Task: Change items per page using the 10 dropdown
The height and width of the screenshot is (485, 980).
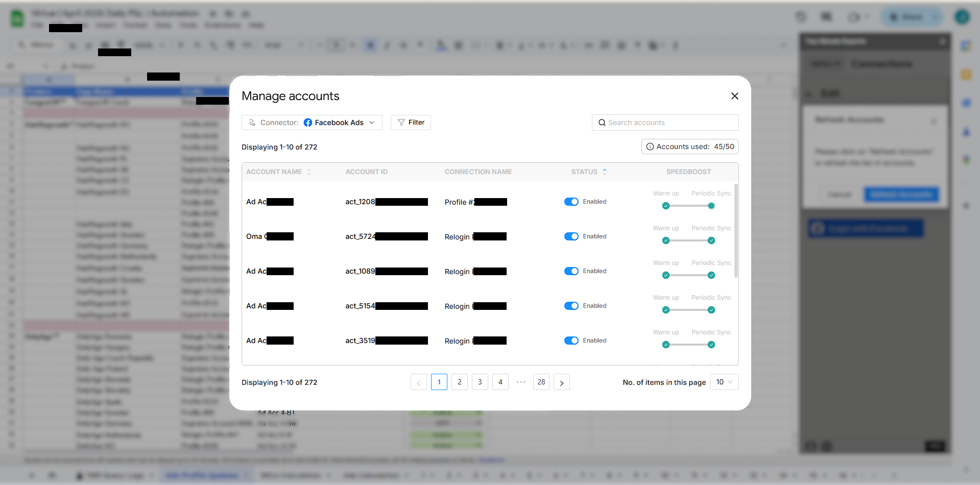Action: (x=724, y=382)
